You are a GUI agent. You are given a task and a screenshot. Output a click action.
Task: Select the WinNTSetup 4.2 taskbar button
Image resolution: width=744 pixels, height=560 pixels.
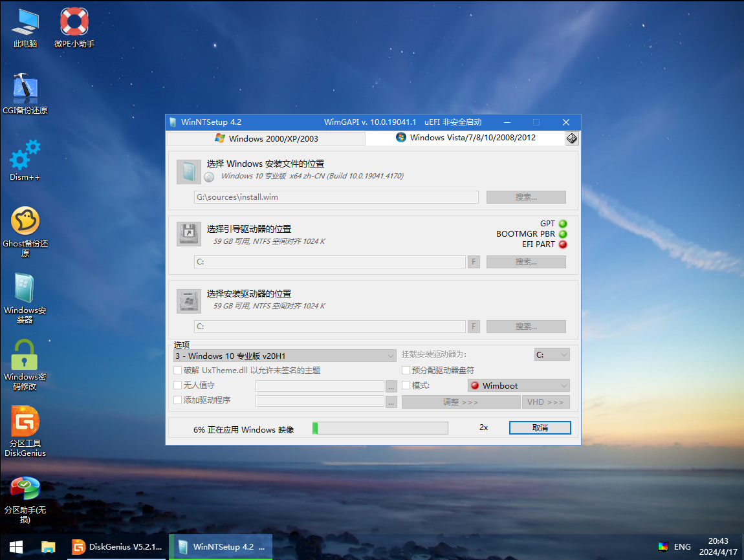point(221,547)
